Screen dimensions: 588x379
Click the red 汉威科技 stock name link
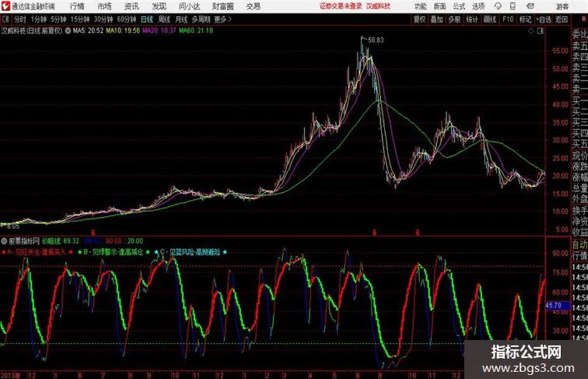(x=378, y=6)
